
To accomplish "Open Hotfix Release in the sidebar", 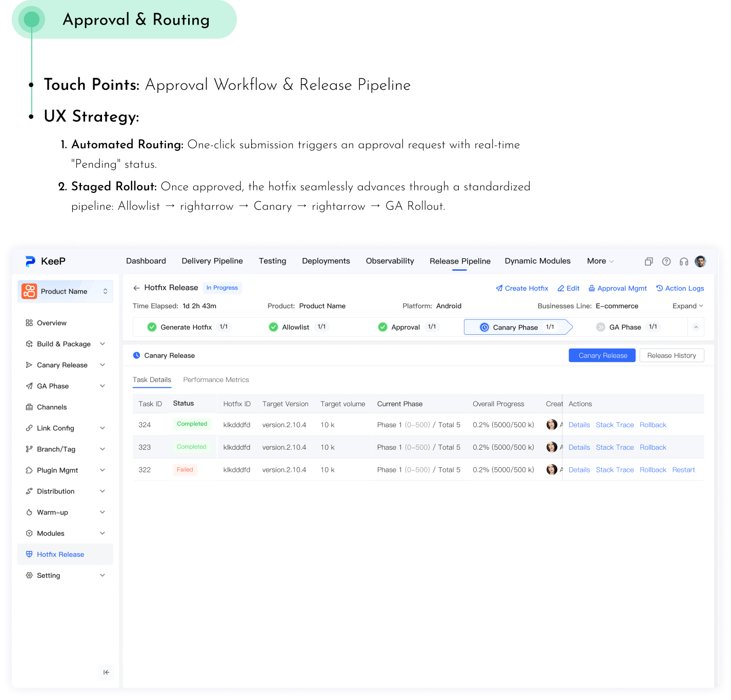I will tap(66, 554).
